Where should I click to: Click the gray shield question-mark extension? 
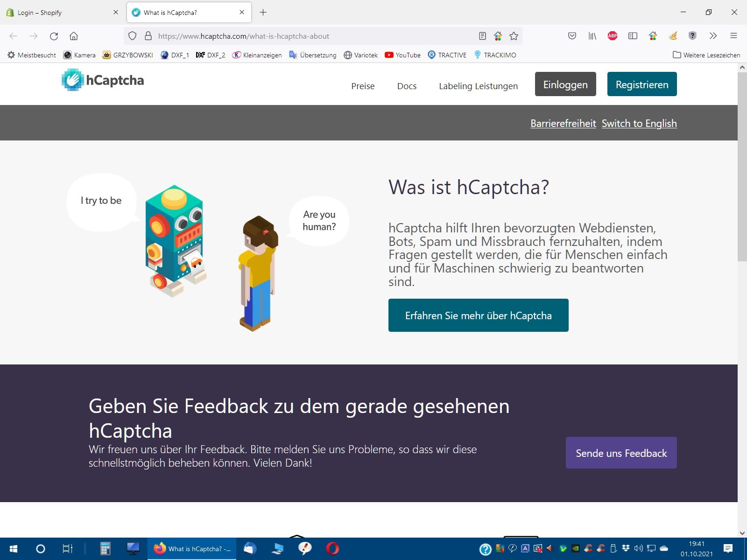click(693, 36)
